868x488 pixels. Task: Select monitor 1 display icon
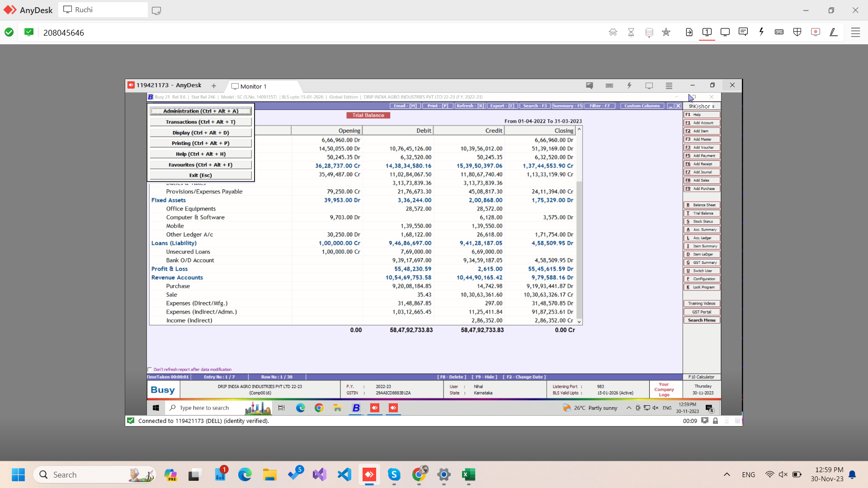pos(707,32)
